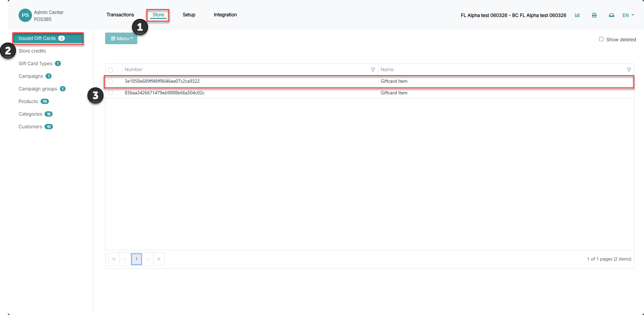The width and height of the screenshot is (644, 315).
Task: Open the Integration tab
Action: 225,15
